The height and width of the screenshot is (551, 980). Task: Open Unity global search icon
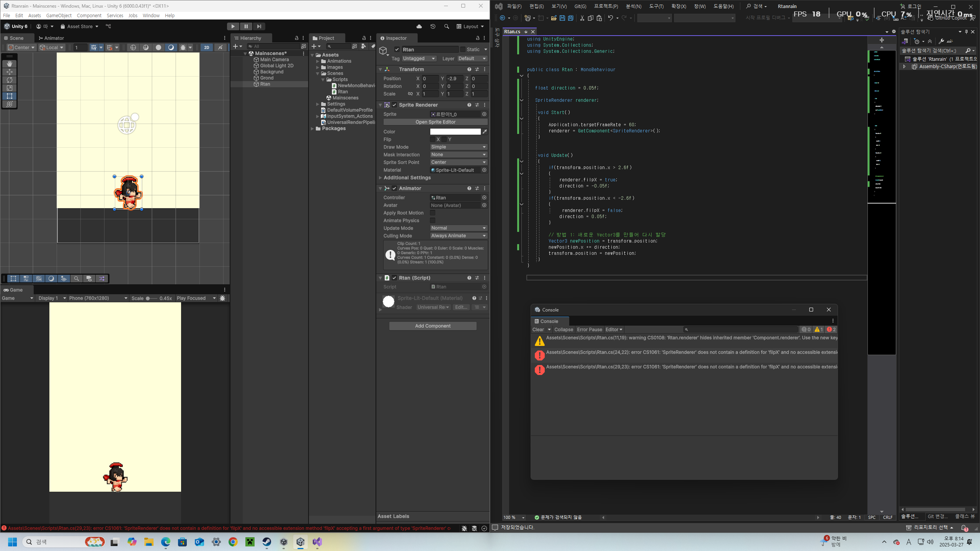[x=447, y=26]
